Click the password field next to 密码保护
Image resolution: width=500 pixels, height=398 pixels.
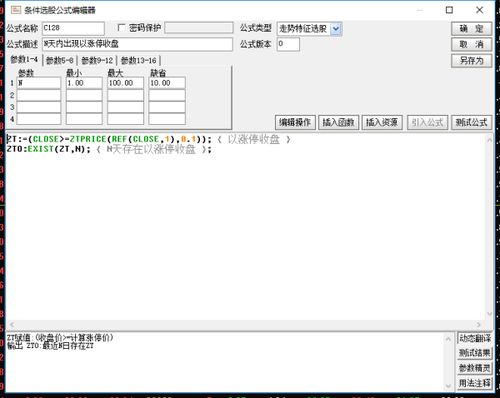[199, 28]
